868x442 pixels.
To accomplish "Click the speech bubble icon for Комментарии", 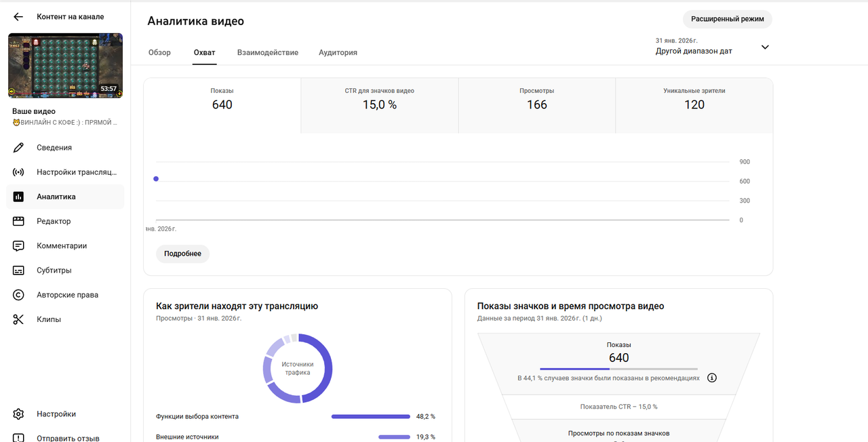I will [x=18, y=246].
